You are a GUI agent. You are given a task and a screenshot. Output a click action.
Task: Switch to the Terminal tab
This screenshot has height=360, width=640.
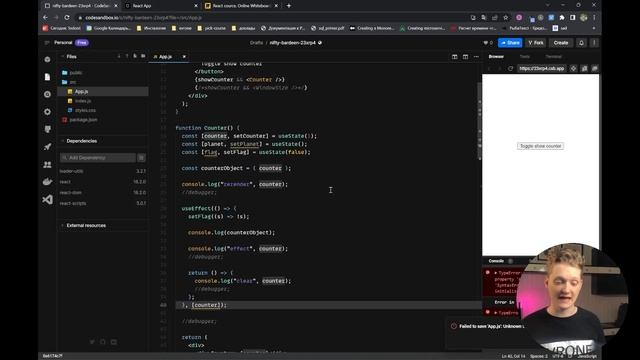(x=553, y=57)
